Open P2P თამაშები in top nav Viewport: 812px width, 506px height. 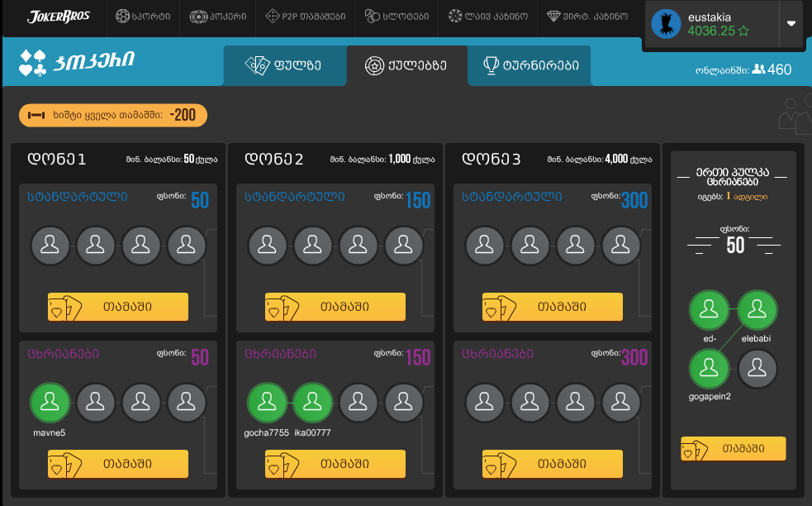(305, 17)
